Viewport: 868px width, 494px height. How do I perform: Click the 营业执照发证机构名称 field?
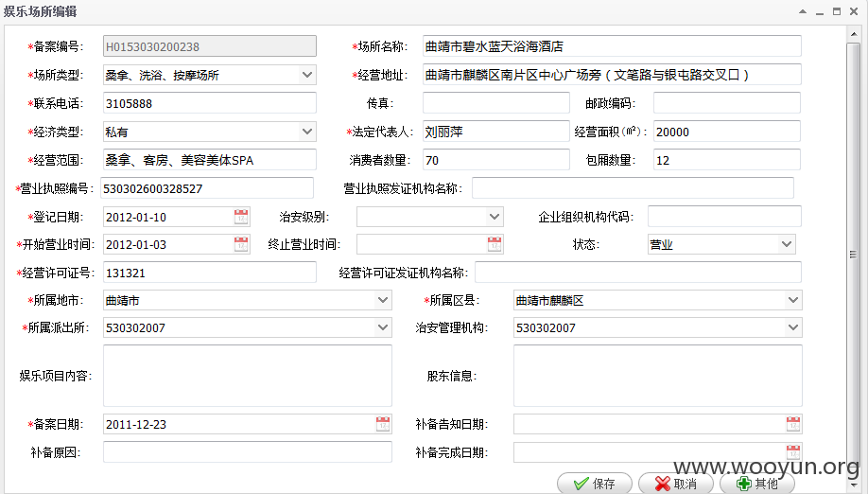[633, 188]
